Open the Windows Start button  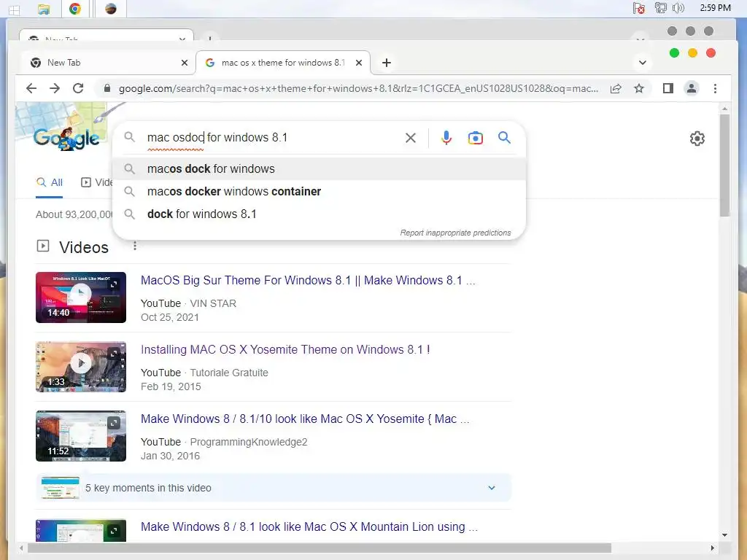15,9
